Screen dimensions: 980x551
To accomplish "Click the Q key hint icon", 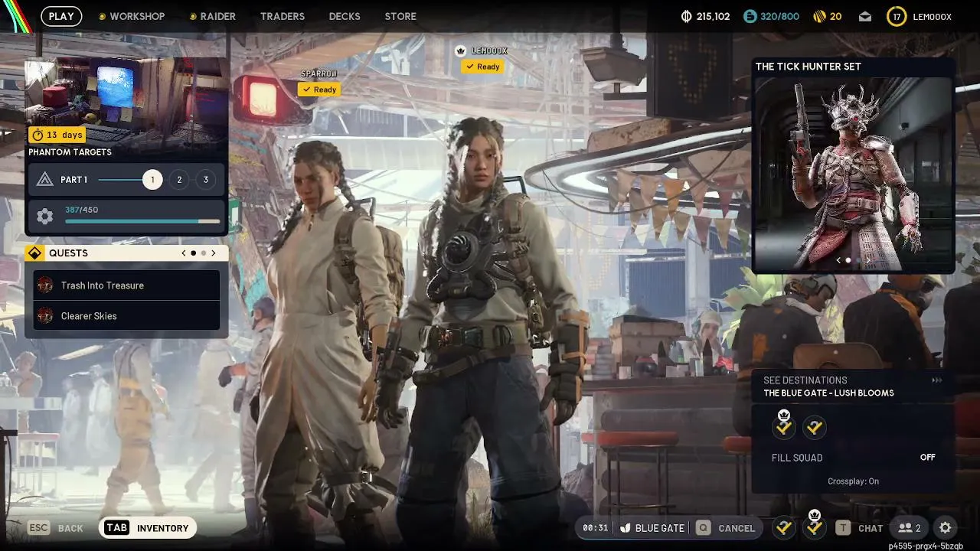I will tap(703, 528).
